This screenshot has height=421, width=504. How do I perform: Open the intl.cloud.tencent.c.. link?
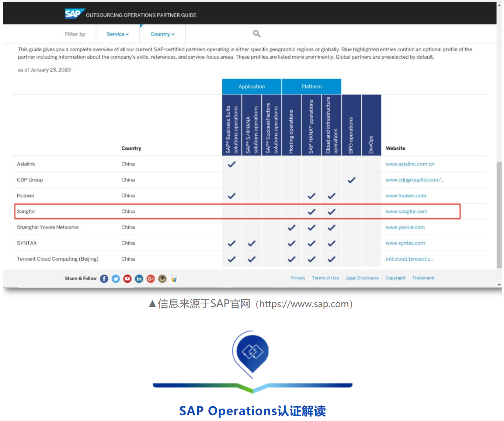[409, 259]
